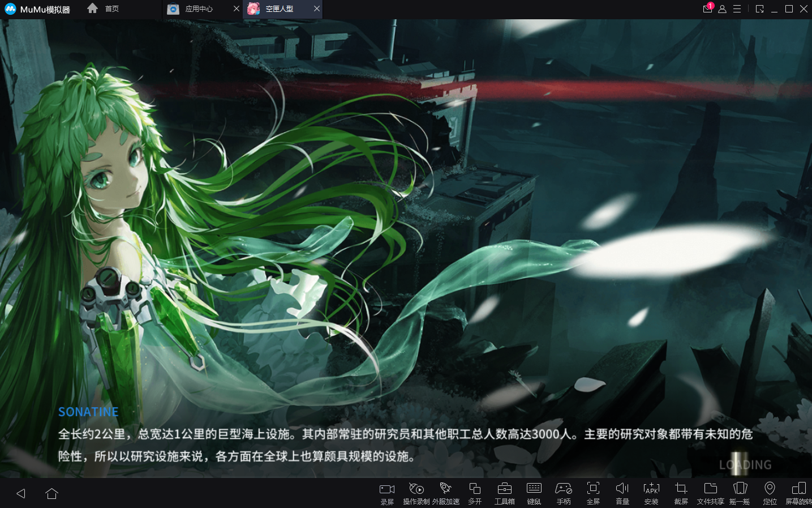Close the MuMu emulator window
This screenshot has width=812, height=508.
(804, 9)
